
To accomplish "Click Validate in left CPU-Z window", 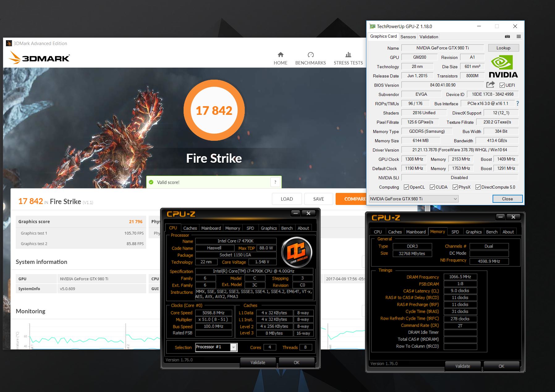I will pyautogui.click(x=258, y=362).
